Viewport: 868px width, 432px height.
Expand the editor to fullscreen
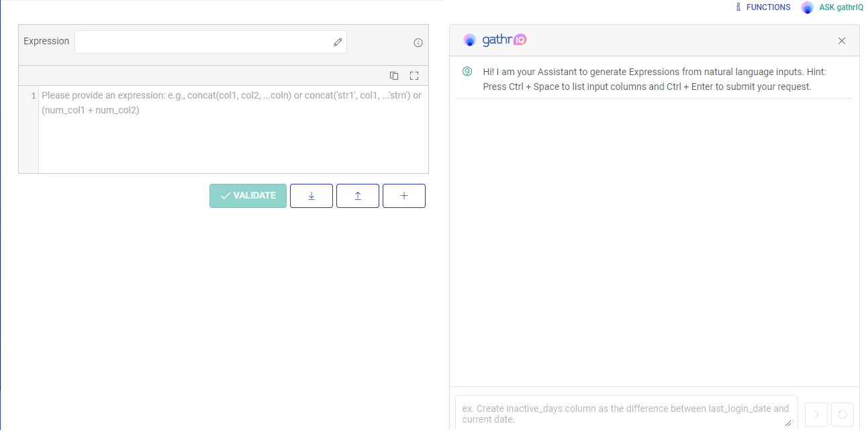pyautogui.click(x=414, y=76)
